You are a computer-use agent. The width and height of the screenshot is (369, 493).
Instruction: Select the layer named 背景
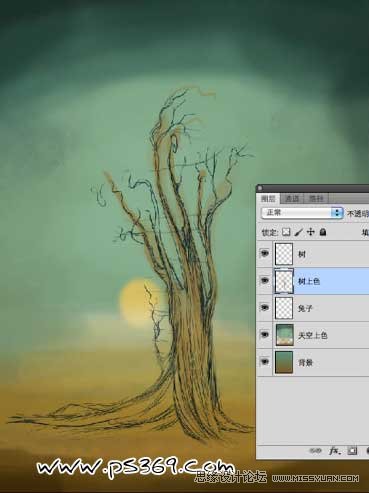pos(305,362)
